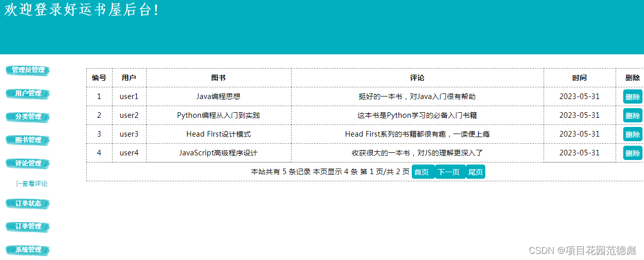Select the user1 cell
The width and height of the screenshot is (644, 260).
(x=129, y=96)
